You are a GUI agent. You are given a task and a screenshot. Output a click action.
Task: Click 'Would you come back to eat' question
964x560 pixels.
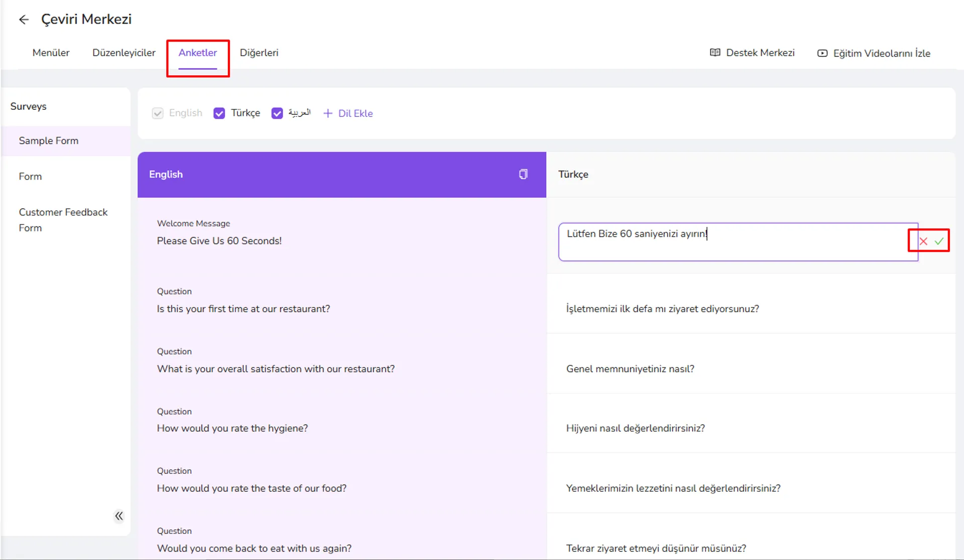(254, 548)
